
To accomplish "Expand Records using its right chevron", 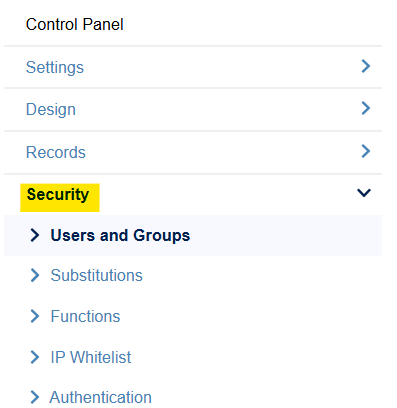I will [x=366, y=151].
